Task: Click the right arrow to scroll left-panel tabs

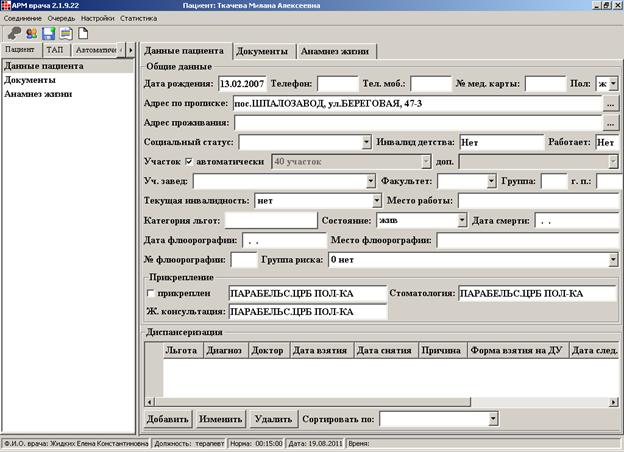Action: 131,50
